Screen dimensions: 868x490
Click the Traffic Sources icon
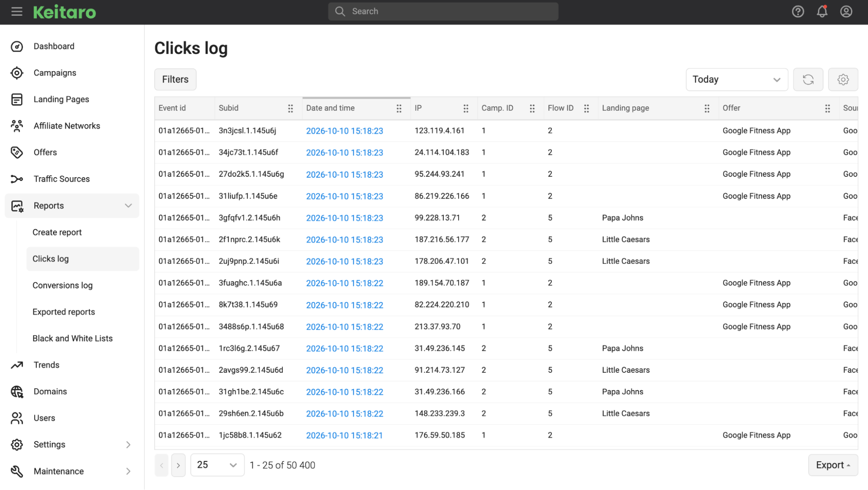[x=17, y=179]
